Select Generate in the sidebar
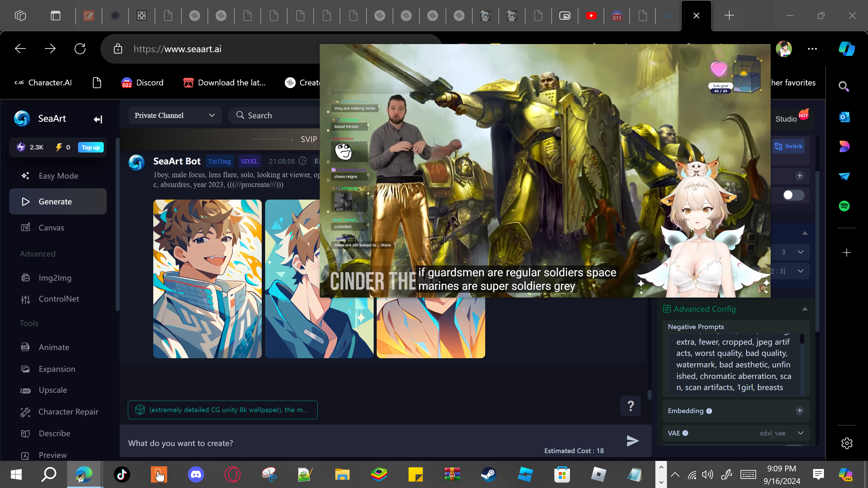 pyautogui.click(x=58, y=202)
